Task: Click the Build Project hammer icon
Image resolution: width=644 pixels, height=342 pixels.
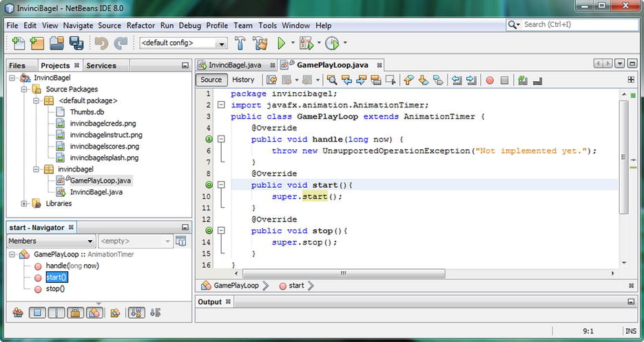Action: 240,43
